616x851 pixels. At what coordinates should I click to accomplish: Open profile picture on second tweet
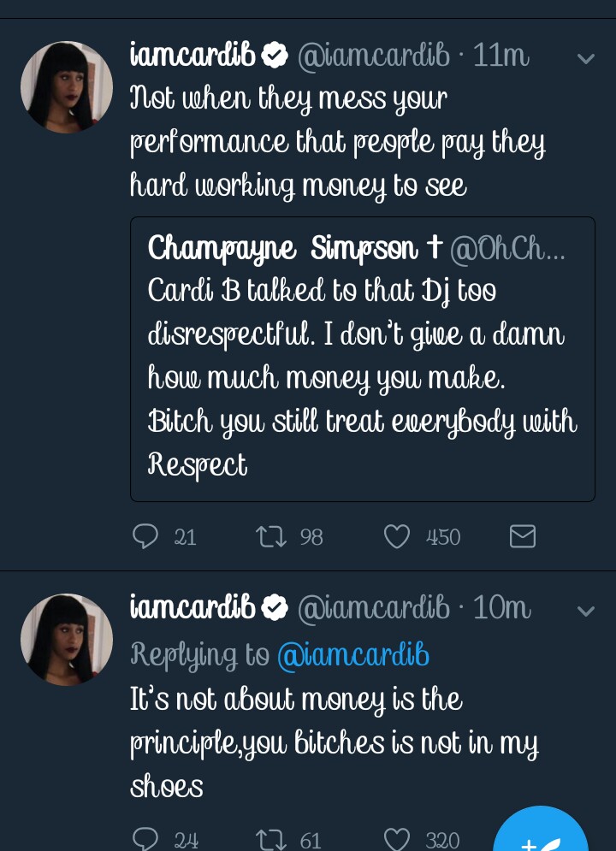[x=67, y=639]
